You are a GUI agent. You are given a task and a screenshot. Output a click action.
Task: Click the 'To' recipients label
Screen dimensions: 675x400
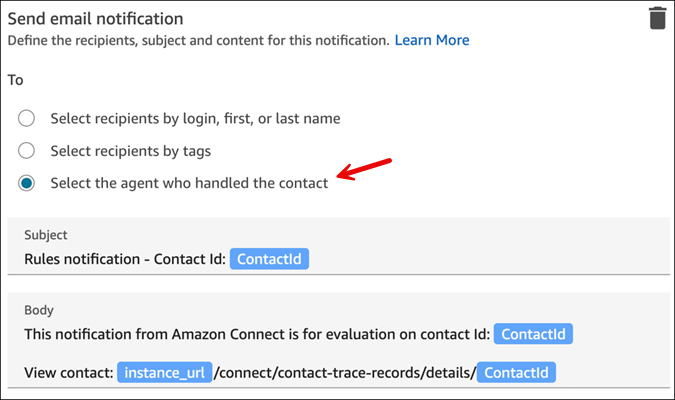click(15, 78)
